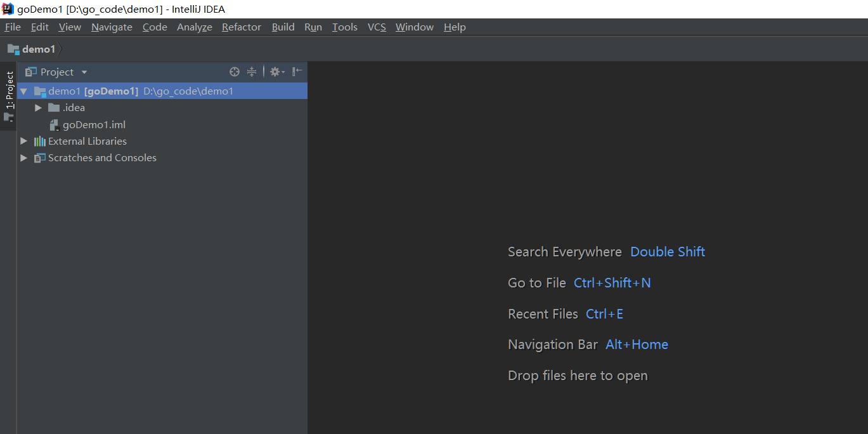868x434 pixels.
Task: Click the demo1 breadcrumb in navigation bar
Action: click(x=39, y=49)
